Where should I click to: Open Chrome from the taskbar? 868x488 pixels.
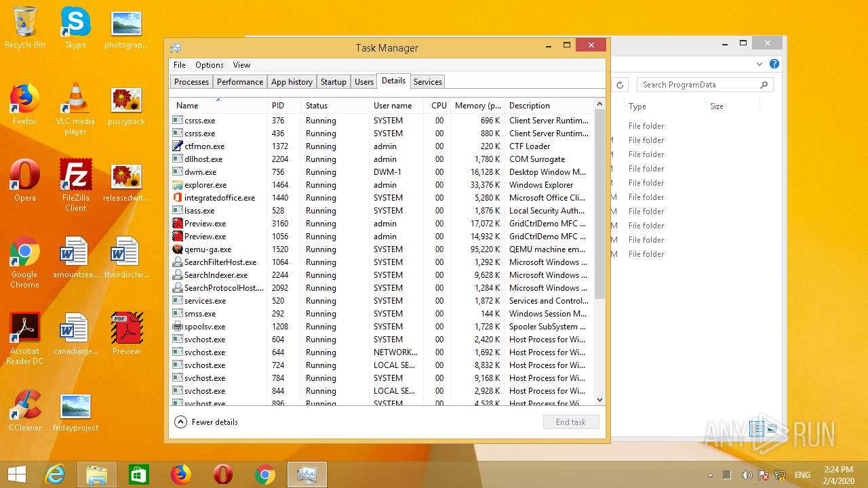pyautogui.click(x=265, y=474)
